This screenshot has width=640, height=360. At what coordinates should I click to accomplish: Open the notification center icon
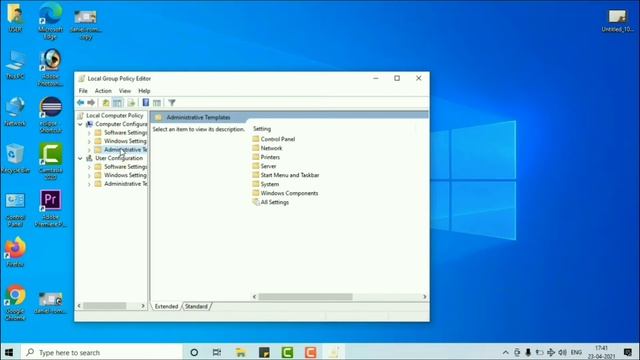coord(628,352)
